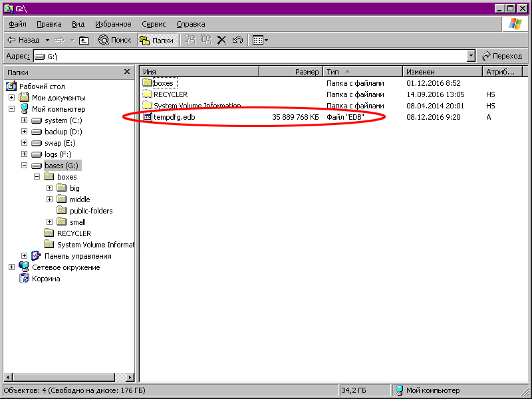The width and height of the screenshot is (532, 399).
Task: Open the address bar dropdown
Action: [471, 57]
